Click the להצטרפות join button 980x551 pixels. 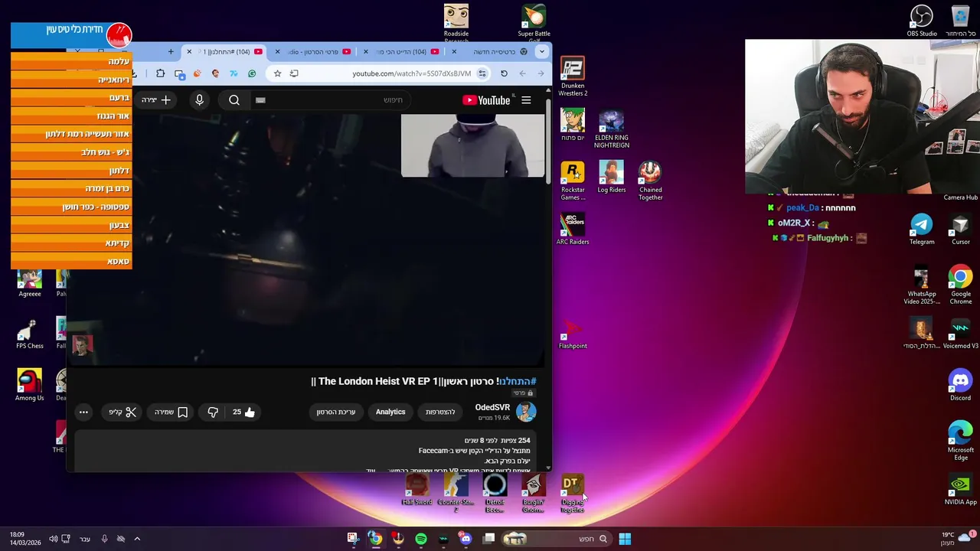pyautogui.click(x=440, y=412)
